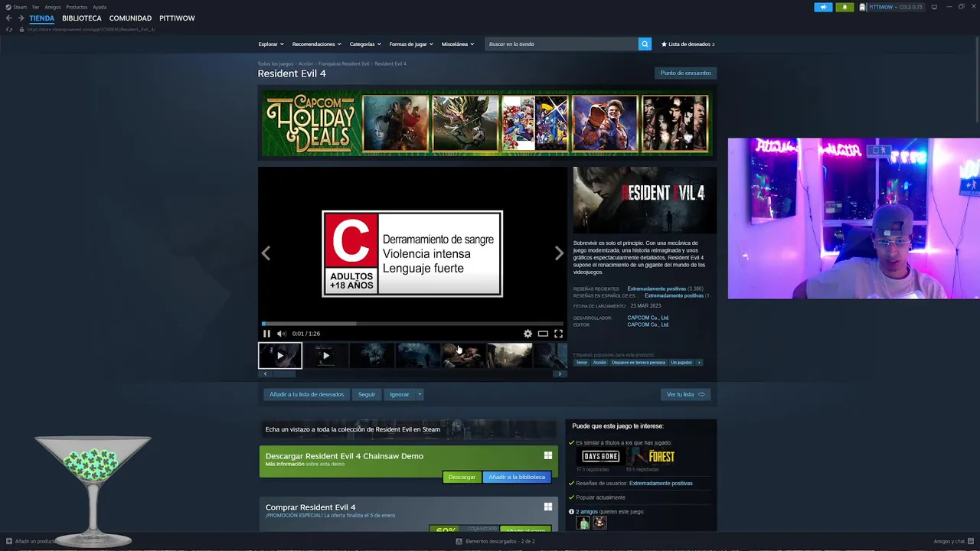Click the Un jugador tag
Image resolution: width=980 pixels, height=551 pixels.
click(x=681, y=363)
